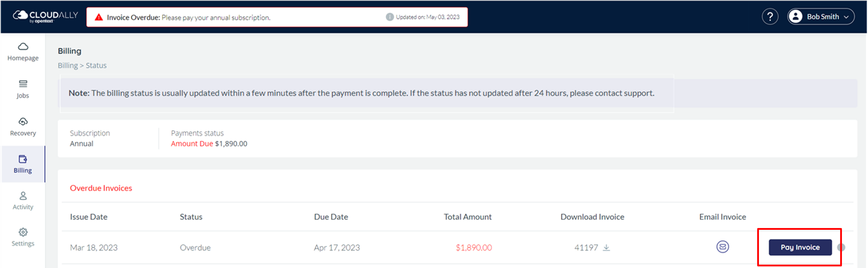Viewport: 868px width, 268px height.
Task: Click the CloudAlly logo
Action: pos(45,16)
